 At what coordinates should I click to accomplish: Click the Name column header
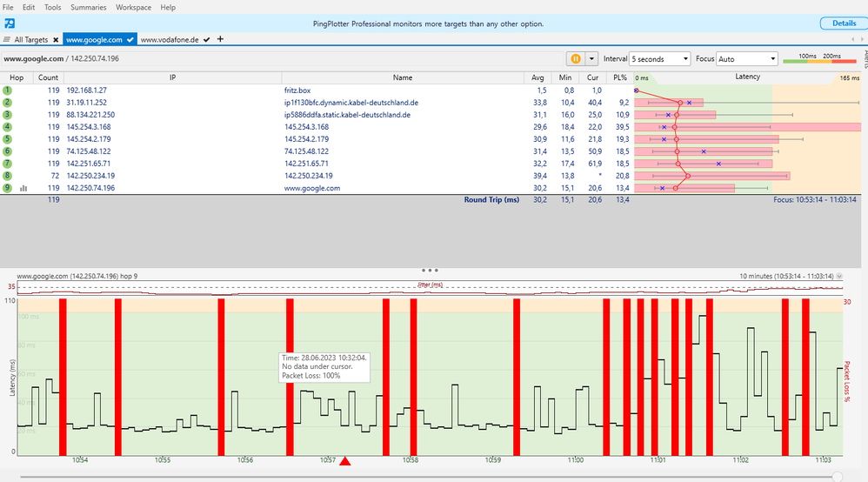[x=403, y=77]
